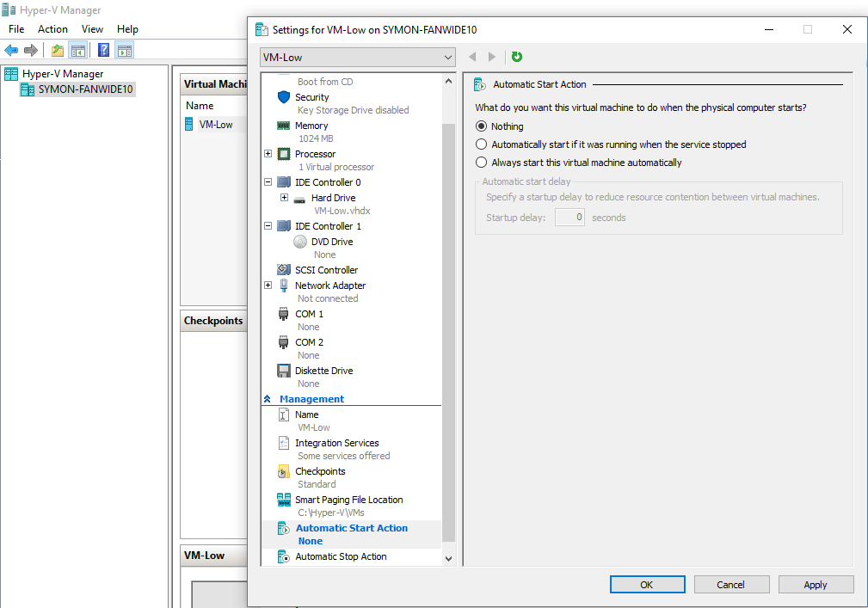Click the Security shield icon

283,97
